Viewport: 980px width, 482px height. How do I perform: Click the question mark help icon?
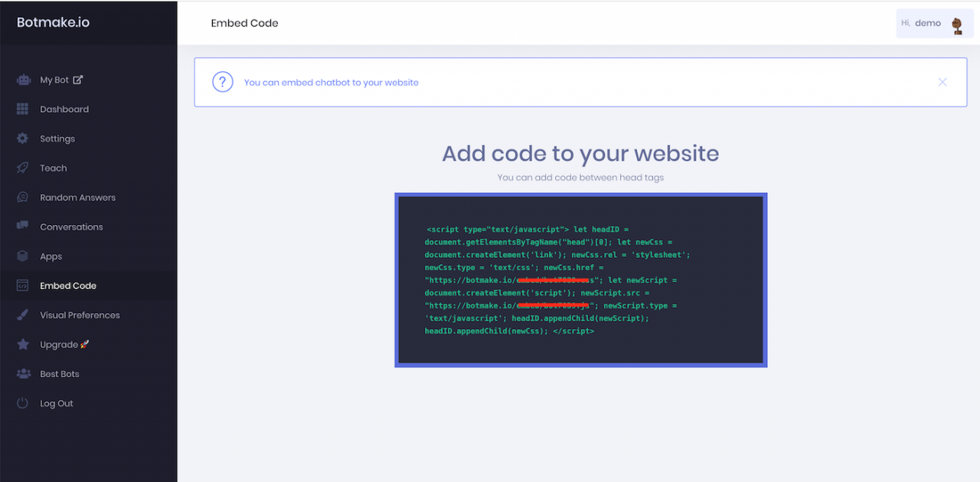click(223, 82)
